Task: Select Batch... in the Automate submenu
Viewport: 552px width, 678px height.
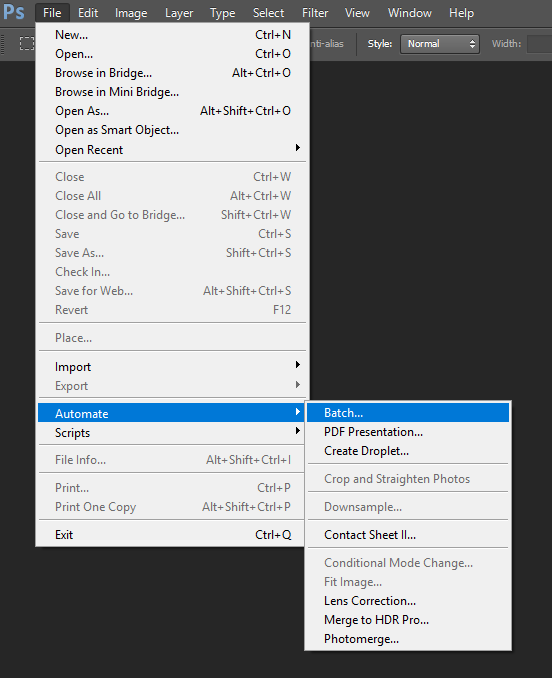Action: 408,413
